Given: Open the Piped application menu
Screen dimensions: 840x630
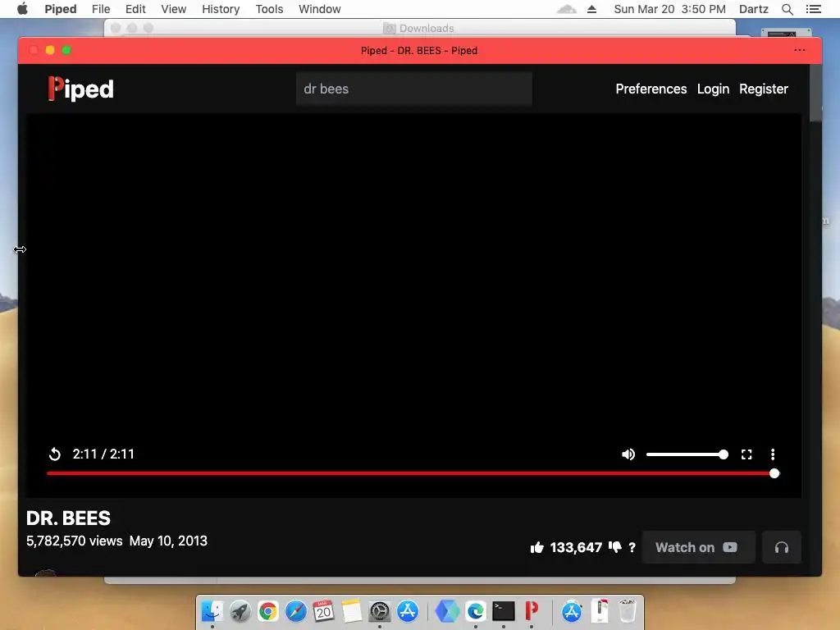Looking at the screenshot, I should [61, 9].
